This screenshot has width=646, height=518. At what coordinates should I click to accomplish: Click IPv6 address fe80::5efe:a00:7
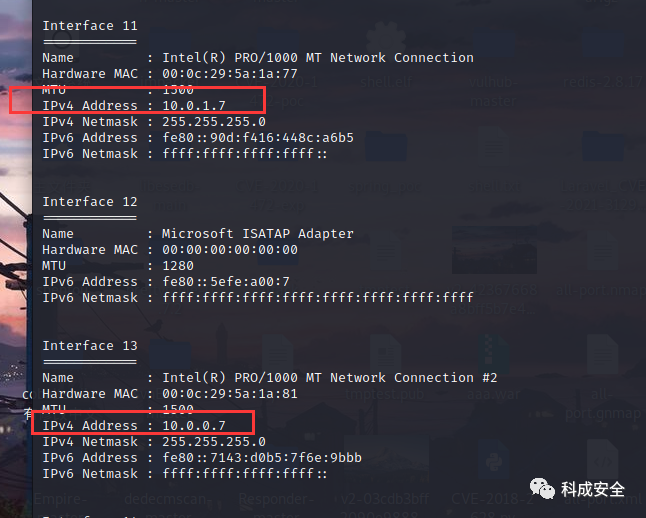226,281
